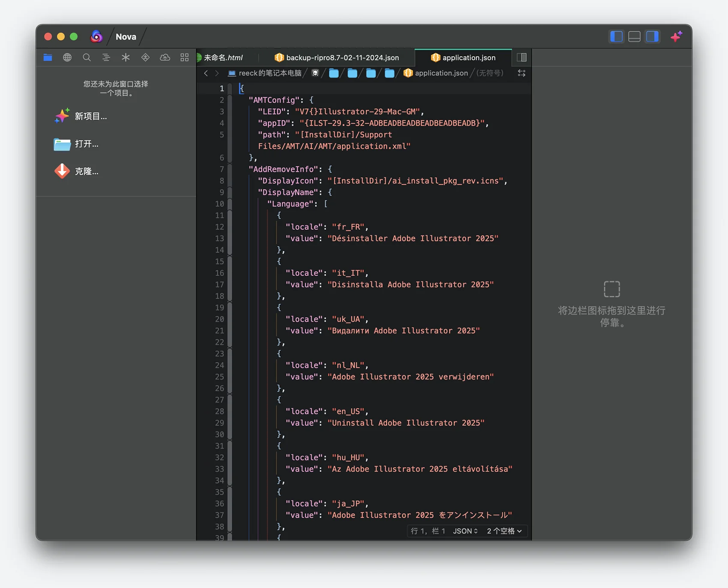Clone a repository via 克隆...
The height and width of the screenshot is (588, 728).
tap(76, 171)
